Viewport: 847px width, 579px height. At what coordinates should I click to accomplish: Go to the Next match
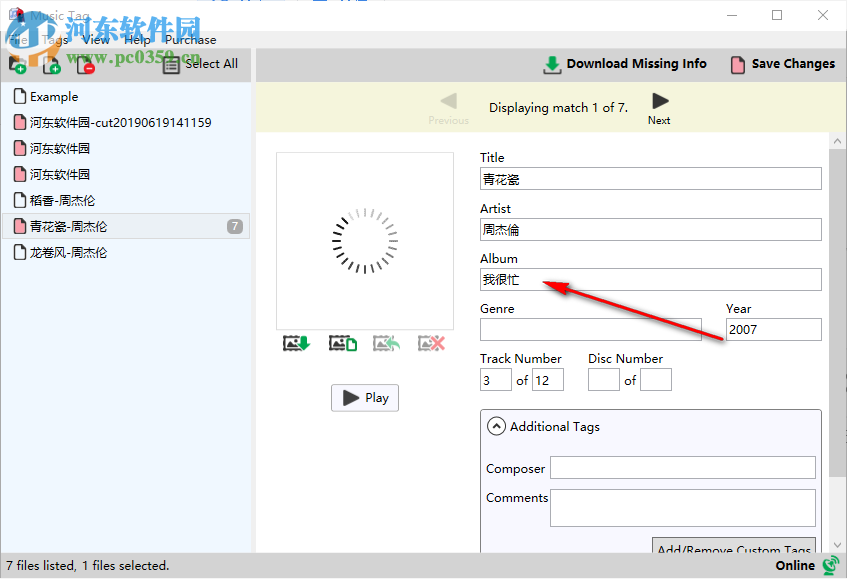(x=659, y=109)
